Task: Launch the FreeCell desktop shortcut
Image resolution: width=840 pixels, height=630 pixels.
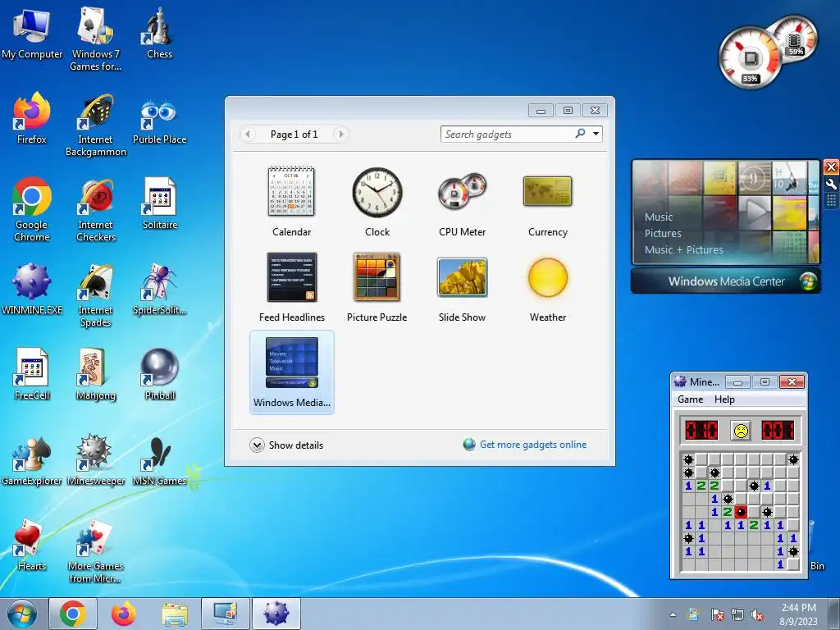Action: 32,374
